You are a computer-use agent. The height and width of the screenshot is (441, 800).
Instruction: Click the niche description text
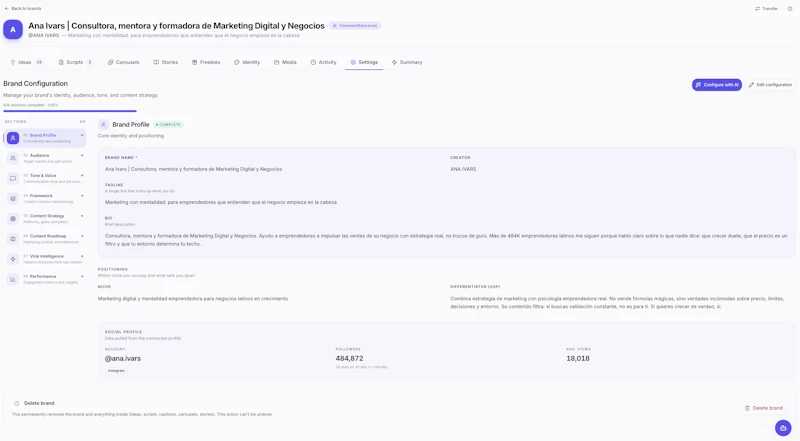(x=193, y=299)
